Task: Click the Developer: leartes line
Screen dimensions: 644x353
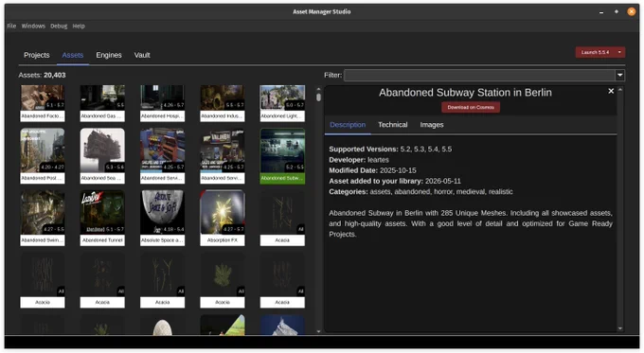Action: tap(359, 160)
